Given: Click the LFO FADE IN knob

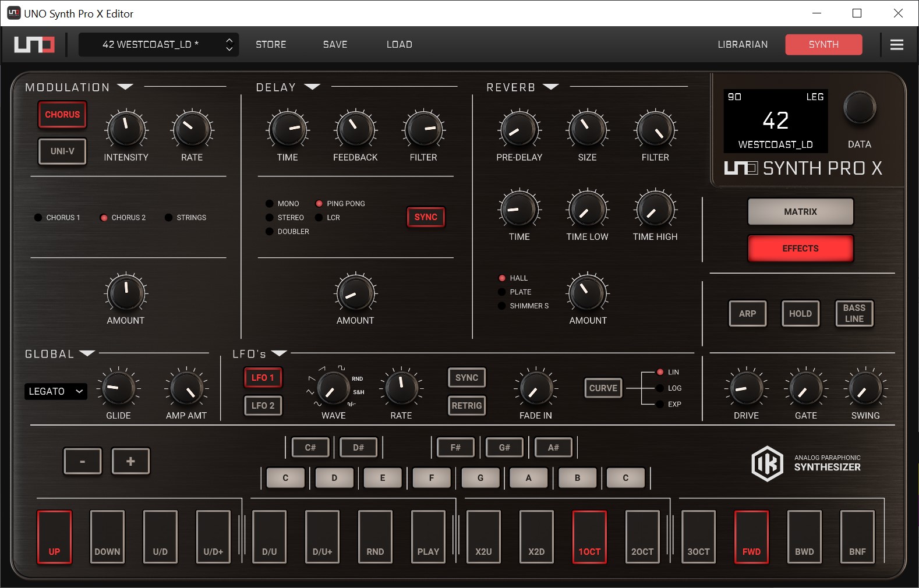Looking at the screenshot, I should [536, 388].
